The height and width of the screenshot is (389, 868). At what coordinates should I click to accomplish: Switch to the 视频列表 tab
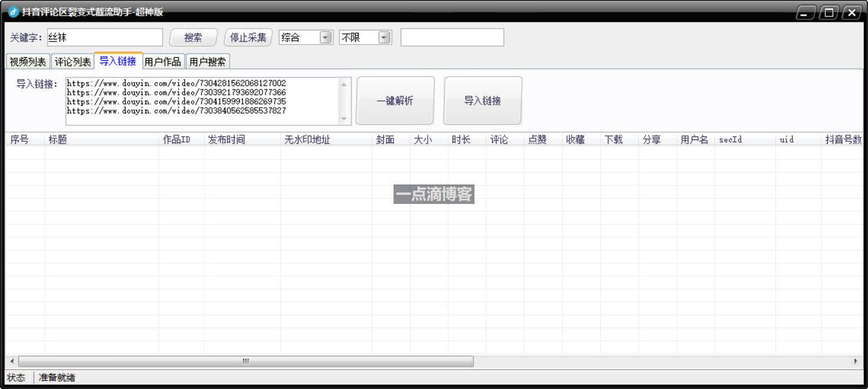[28, 62]
